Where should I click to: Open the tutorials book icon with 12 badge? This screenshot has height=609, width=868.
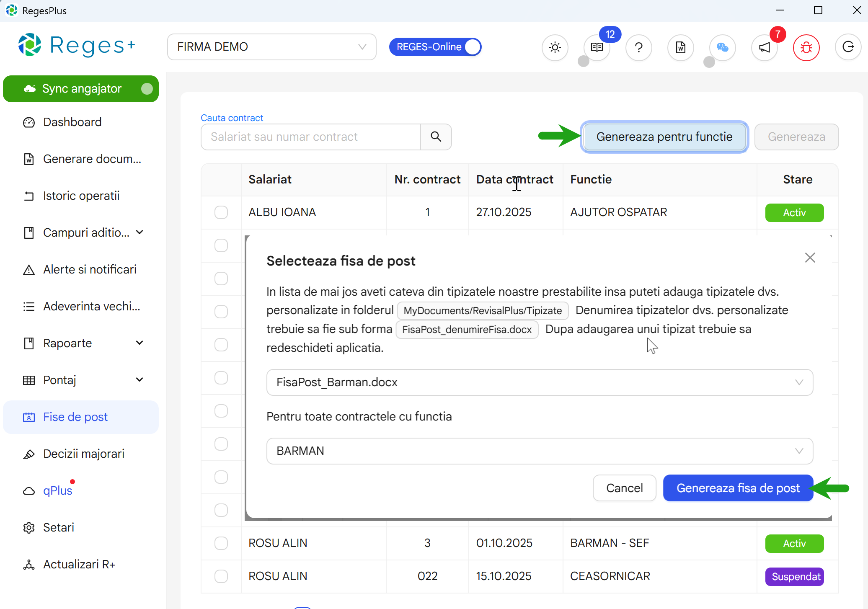pyautogui.click(x=596, y=47)
